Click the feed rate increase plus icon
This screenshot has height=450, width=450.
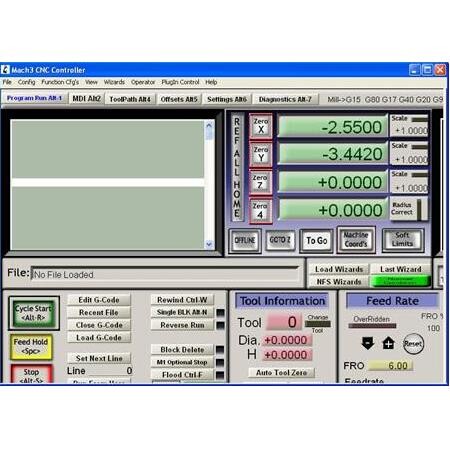[388, 343]
